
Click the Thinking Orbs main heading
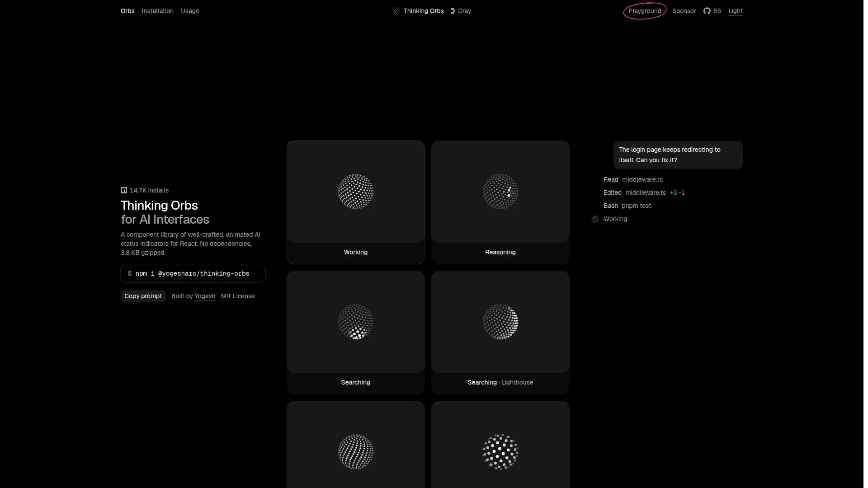click(x=159, y=205)
